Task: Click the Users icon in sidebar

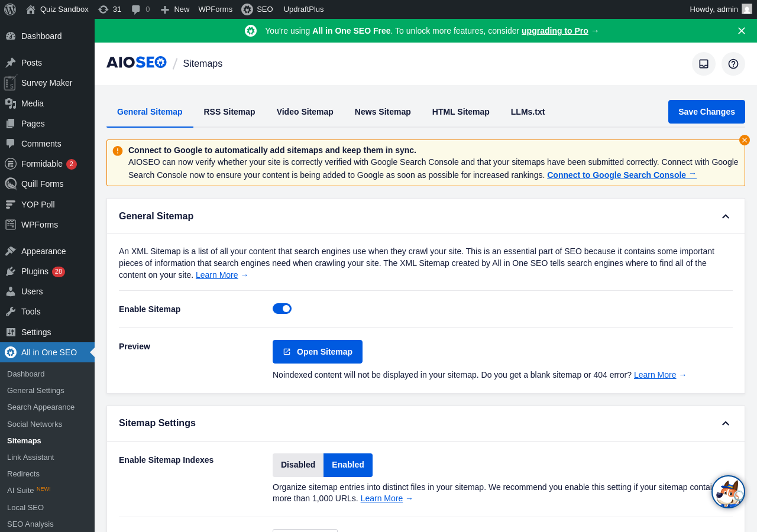Action: click(11, 291)
